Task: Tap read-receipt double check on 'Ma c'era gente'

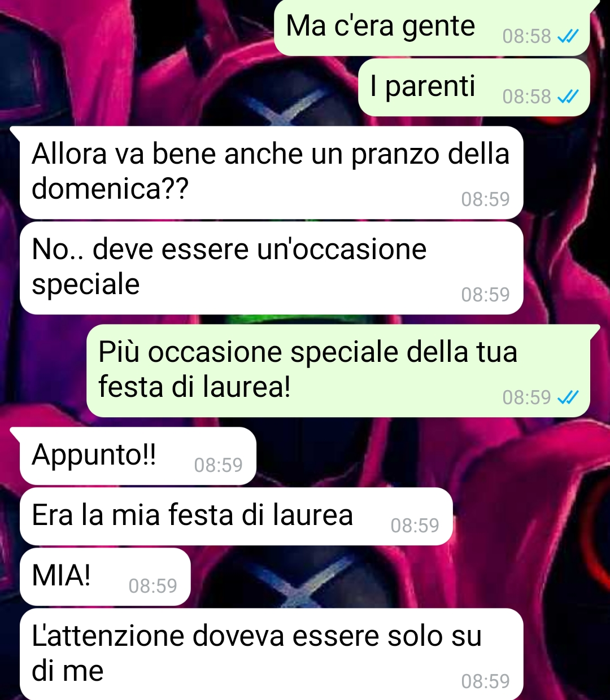Action: coord(568,37)
